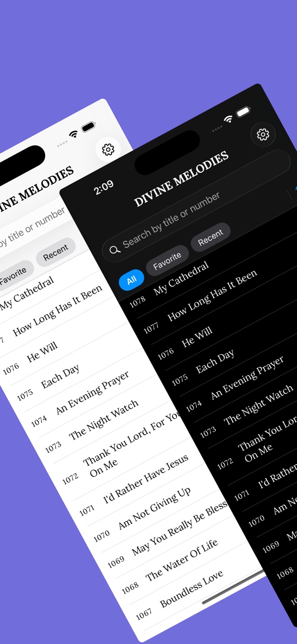Open Boundless Love on light phone
The width and height of the screenshot is (297, 644).
click(x=191, y=590)
